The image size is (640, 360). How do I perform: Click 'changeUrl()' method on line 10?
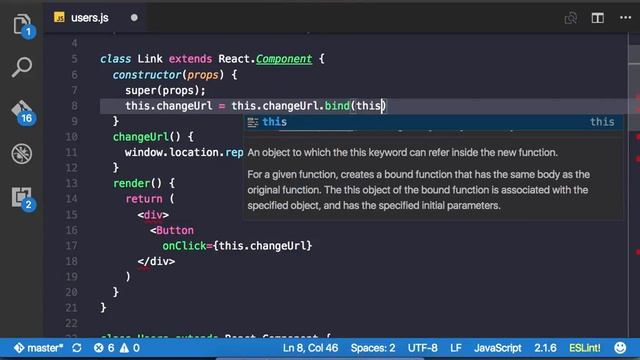pos(147,137)
